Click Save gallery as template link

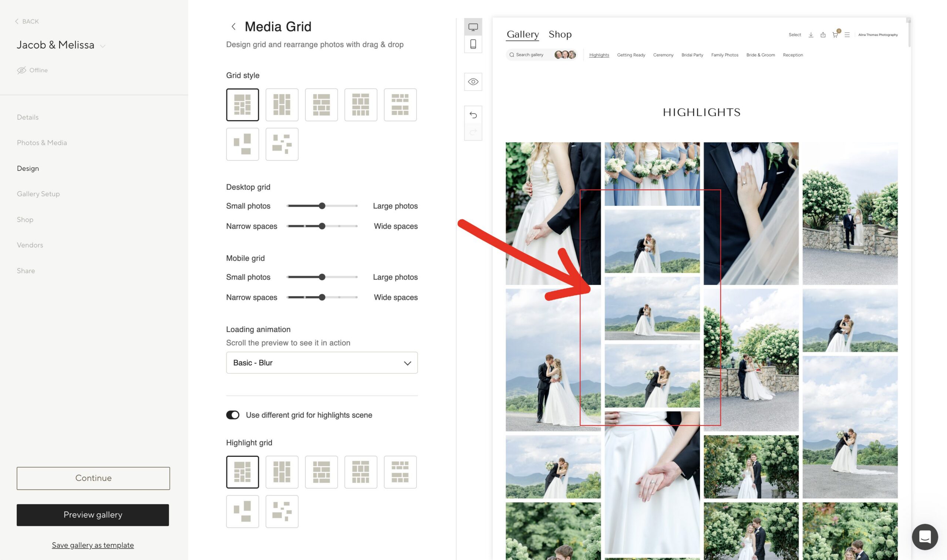coord(93,545)
